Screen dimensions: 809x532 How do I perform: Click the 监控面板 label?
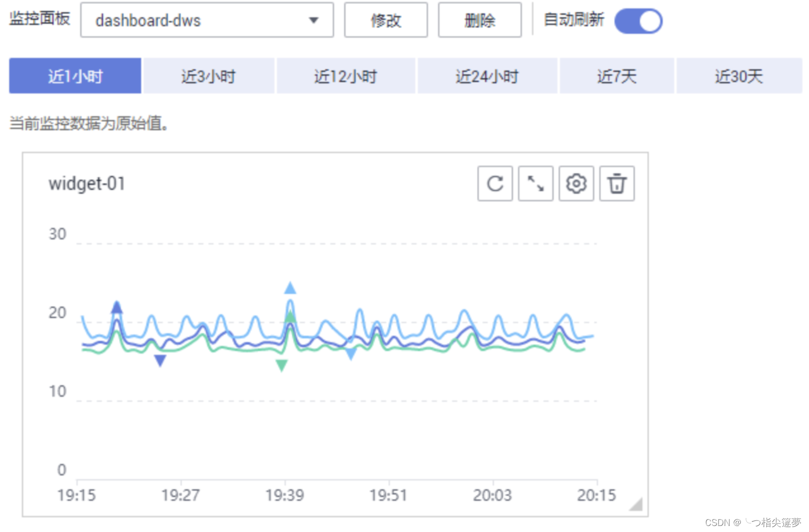[x=40, y=19]
